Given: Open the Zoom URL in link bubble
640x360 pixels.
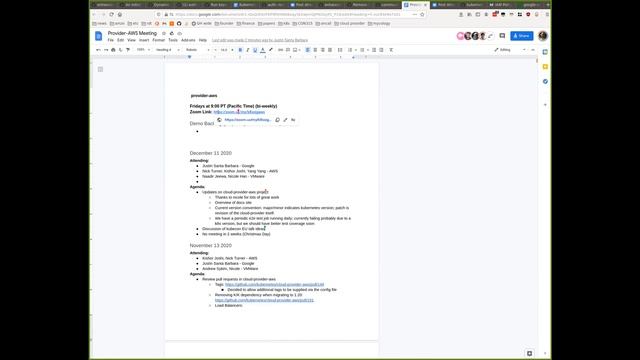Looking at the screenshot, I should 247,120.
